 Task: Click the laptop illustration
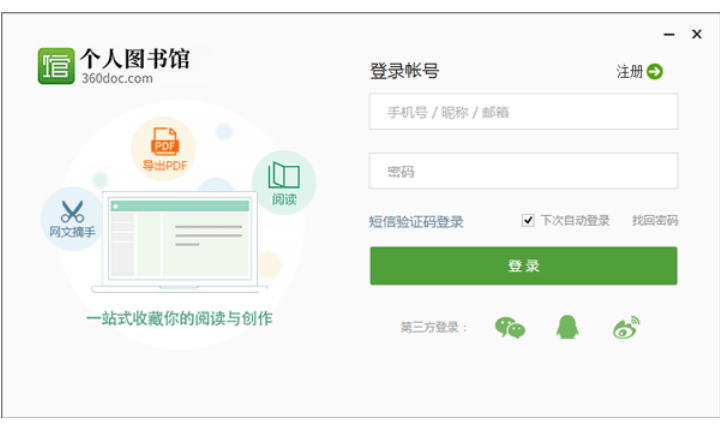pyautogui.click(x=179, y=242)
